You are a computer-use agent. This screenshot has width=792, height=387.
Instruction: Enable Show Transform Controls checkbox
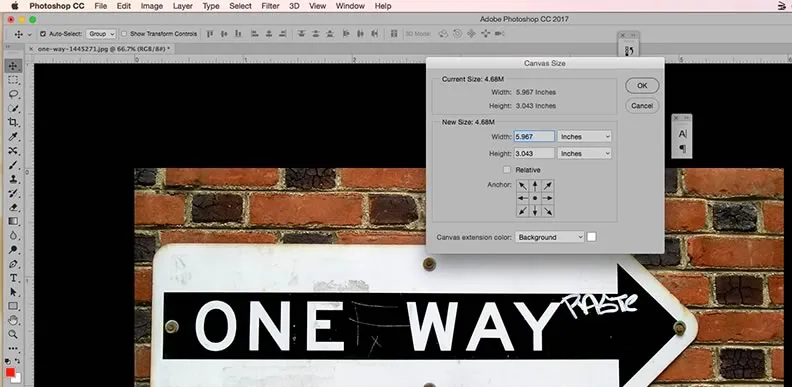124,34
